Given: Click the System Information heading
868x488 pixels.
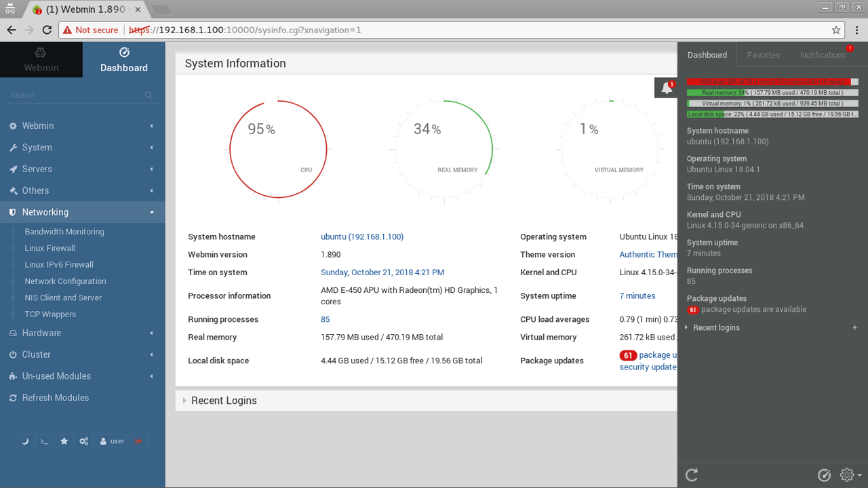Looking at the screenshot, I should click(x=235, y=64).
